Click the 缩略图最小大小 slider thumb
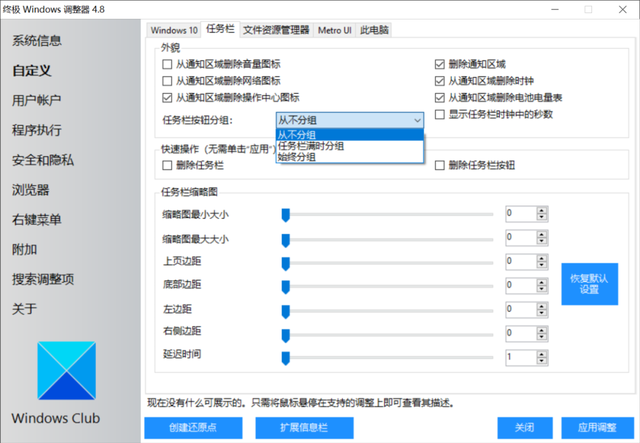Viewport: 640px width, 443px height. pyautogui.click(x=286, y=215)
